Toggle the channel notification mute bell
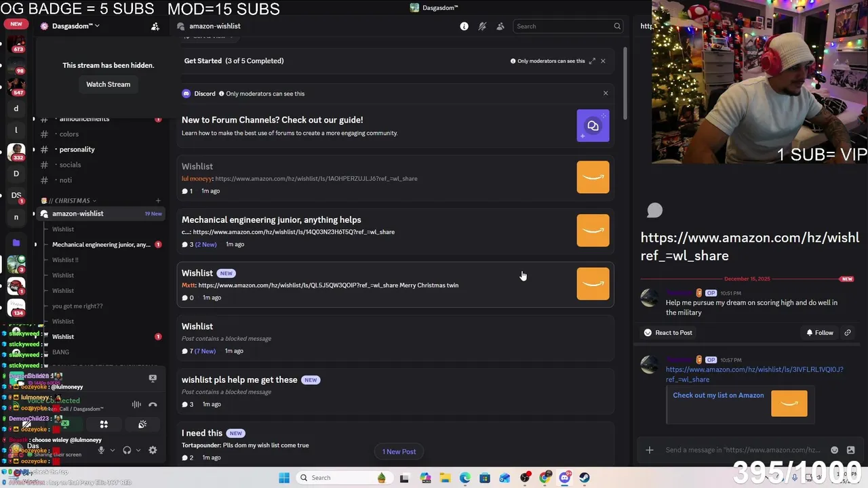 pyautogui.click(x=482, y=26)
